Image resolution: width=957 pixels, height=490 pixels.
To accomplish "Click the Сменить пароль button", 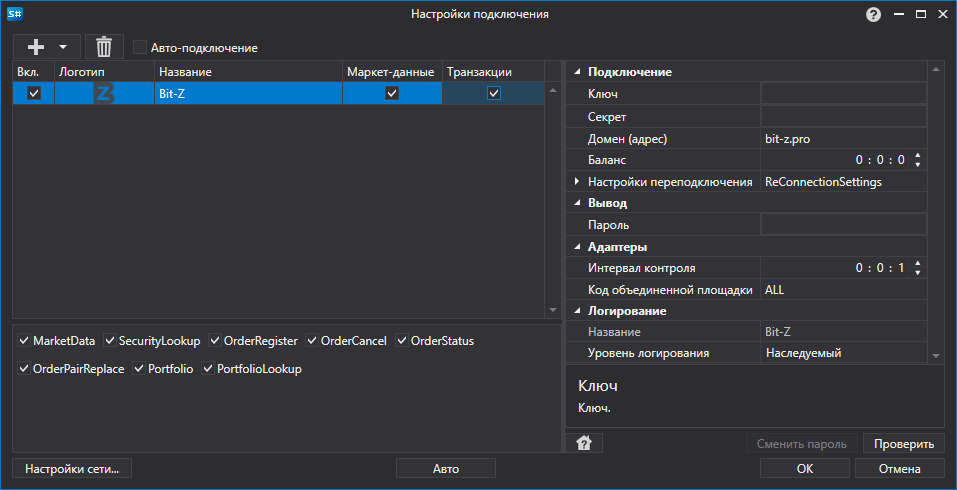I will click(x=801, y=444).
